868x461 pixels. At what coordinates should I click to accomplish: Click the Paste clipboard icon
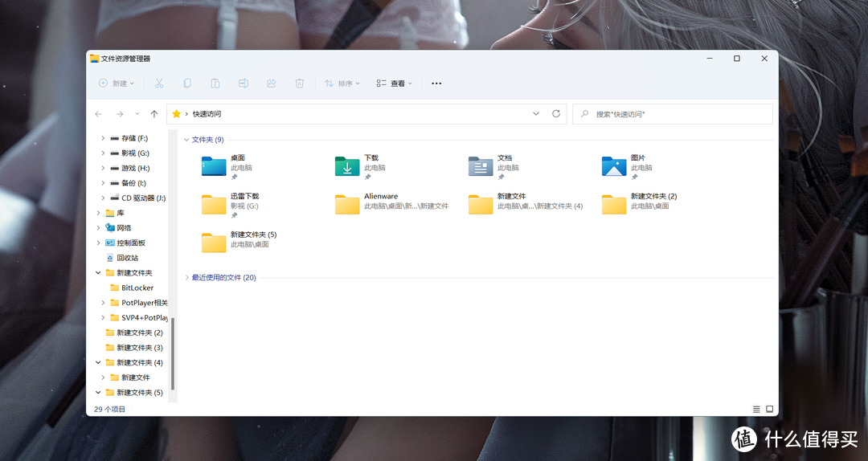215,84
